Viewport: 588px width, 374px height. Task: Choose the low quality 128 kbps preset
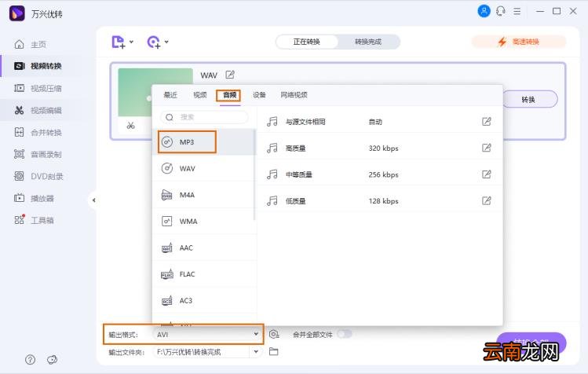[x=379, y=200]
